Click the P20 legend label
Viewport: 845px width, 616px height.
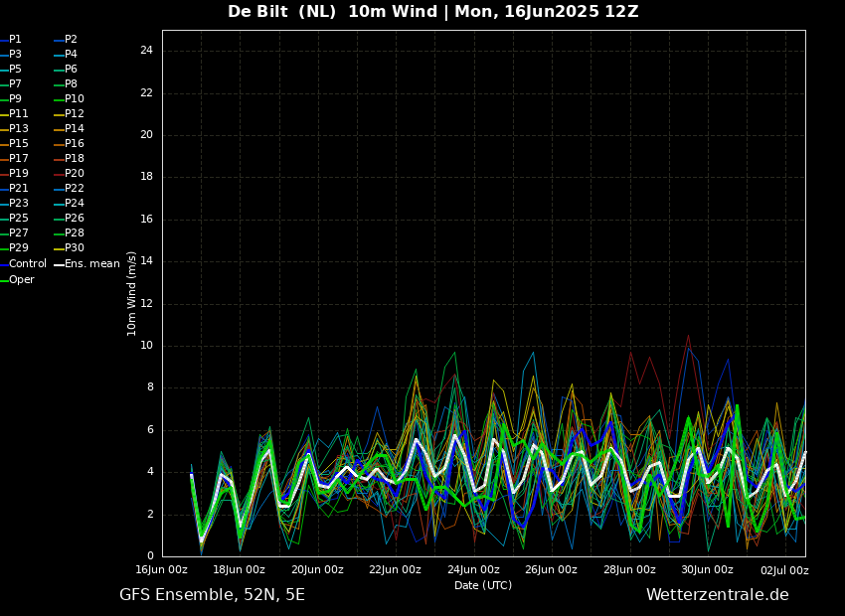[x=75, y=174]
